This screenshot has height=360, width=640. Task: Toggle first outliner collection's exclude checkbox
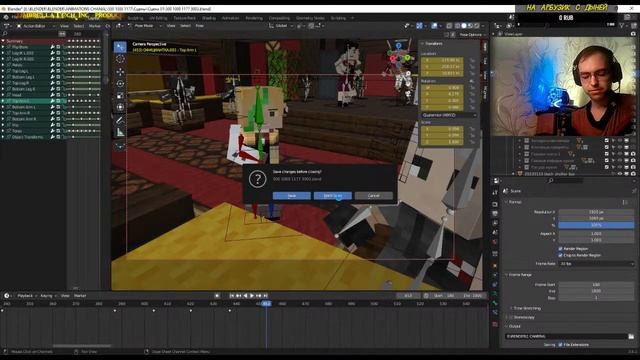click(607, 140)
